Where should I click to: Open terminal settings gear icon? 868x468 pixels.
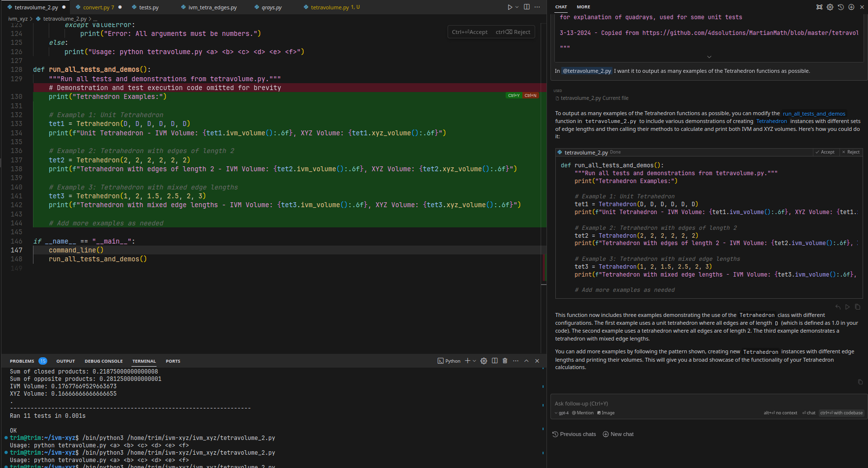click(484, 361)
